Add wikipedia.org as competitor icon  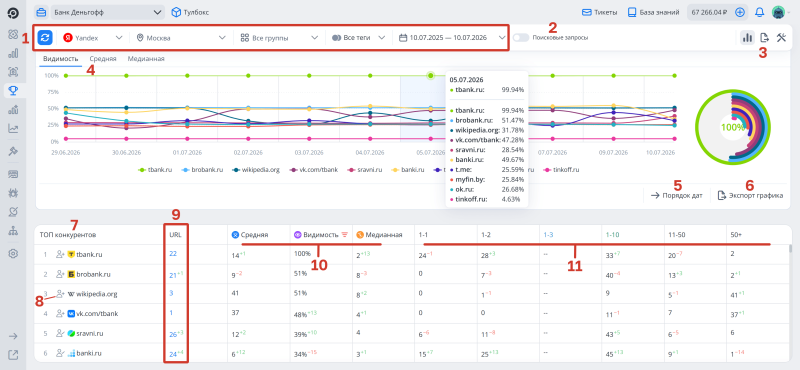point(61,294)
